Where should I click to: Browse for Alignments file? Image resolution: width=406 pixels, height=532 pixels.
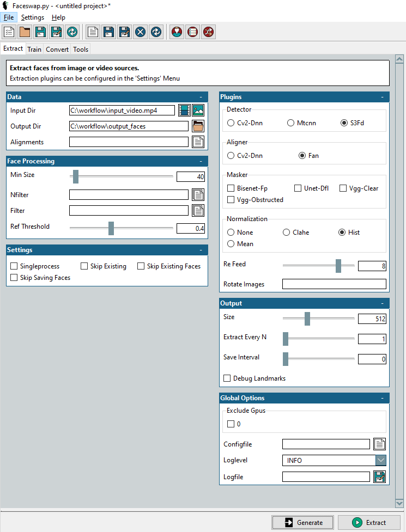pyautogui.click(x=198, y=142)
